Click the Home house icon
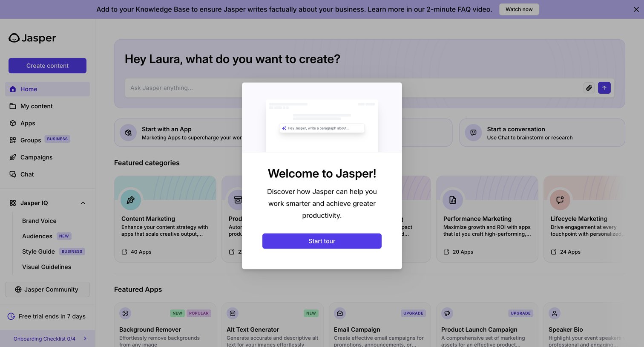This screenshot has height=347, width=644. pyautogui.click(x=13, y=89)
